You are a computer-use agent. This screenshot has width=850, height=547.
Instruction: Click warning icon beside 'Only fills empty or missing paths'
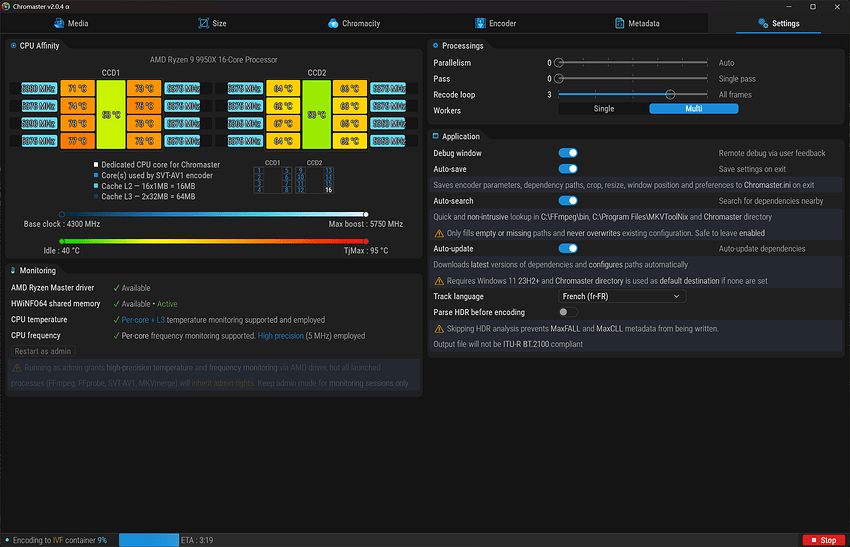[439, 233]
